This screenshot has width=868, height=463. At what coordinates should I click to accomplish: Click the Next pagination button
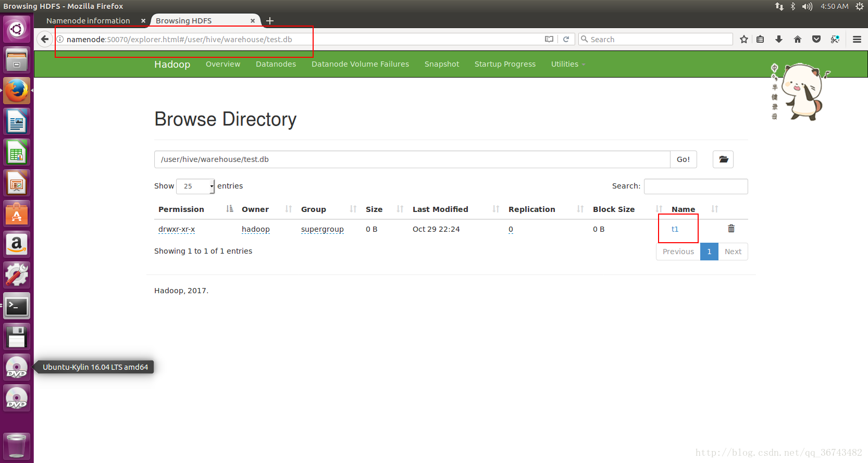[x=733, y=252]
